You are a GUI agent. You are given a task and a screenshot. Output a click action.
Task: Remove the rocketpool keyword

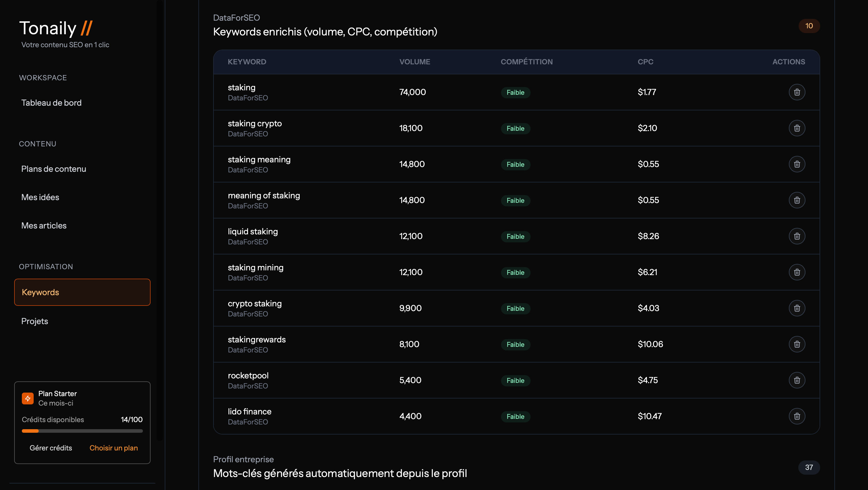click(x=797, y=380)
